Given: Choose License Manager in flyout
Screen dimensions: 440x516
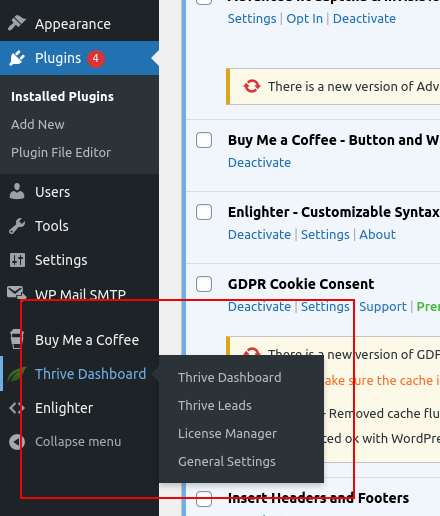Looking at the screenshot, I should pos(227,434).
